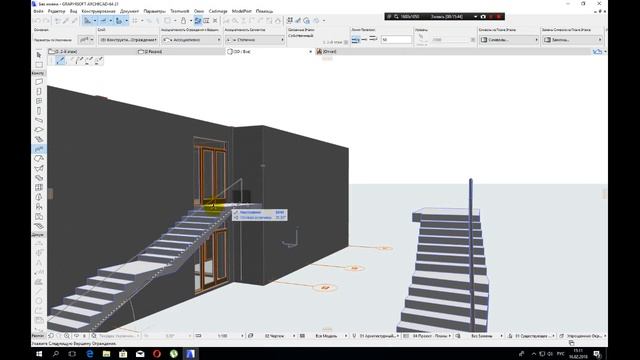Open rightmost railing replacement button in info box

click(x=572, y=40)
